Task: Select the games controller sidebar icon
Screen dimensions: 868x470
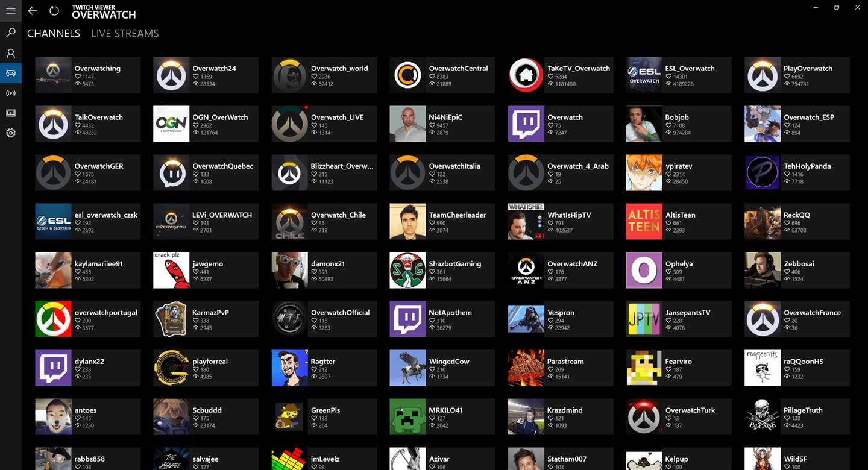Action: [x=11, y=74]
